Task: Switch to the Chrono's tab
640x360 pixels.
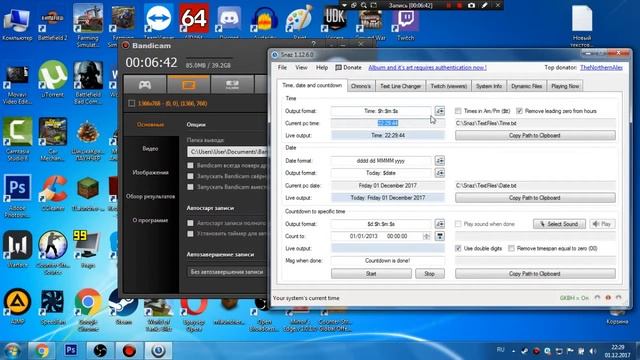Action: point(361,86)
